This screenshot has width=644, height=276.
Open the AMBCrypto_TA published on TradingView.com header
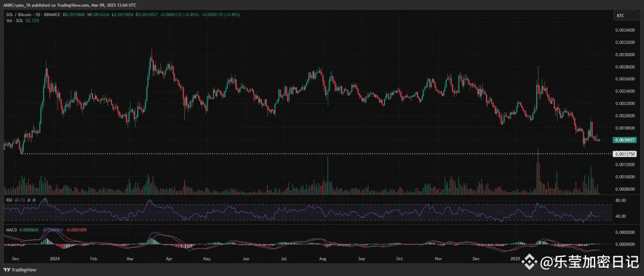57,5
